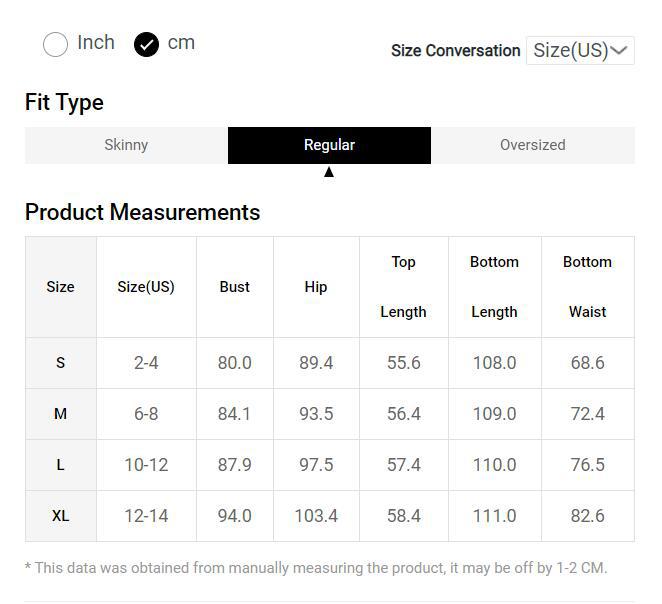Click the dropdown chevron beside Size(US)

point(620,50)
